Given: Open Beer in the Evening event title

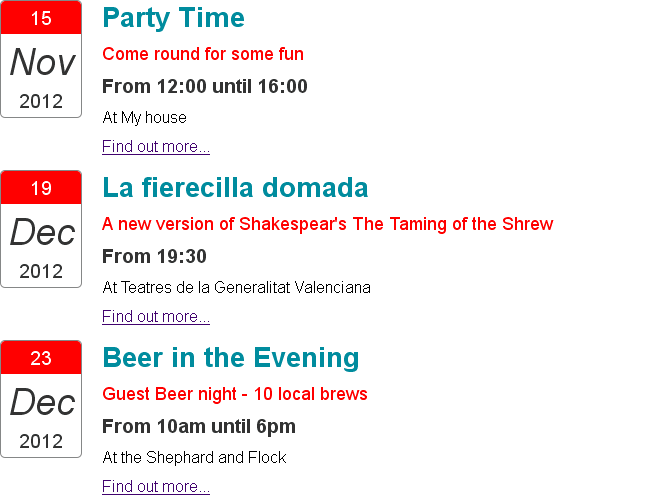Looking at the screenshot, I should click(x=231, y=358).
